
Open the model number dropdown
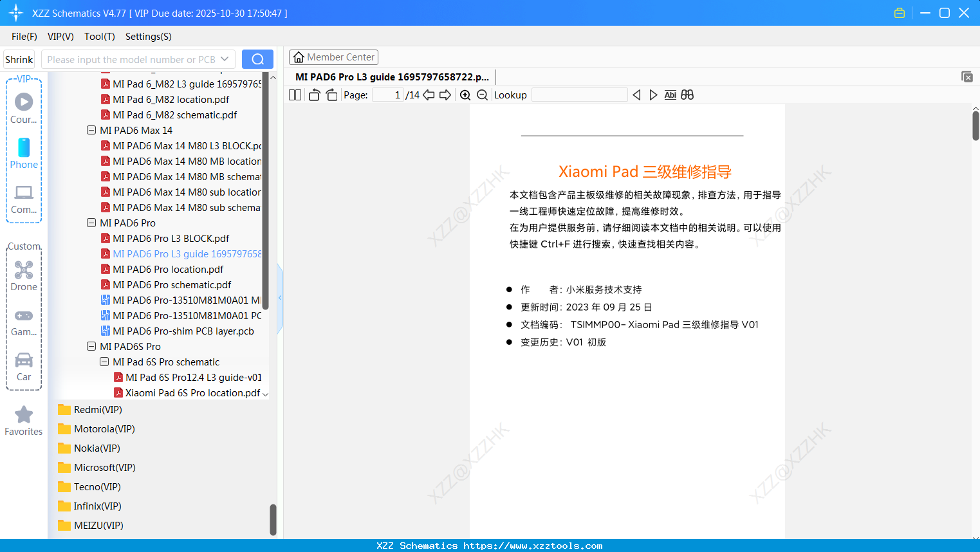225,59
